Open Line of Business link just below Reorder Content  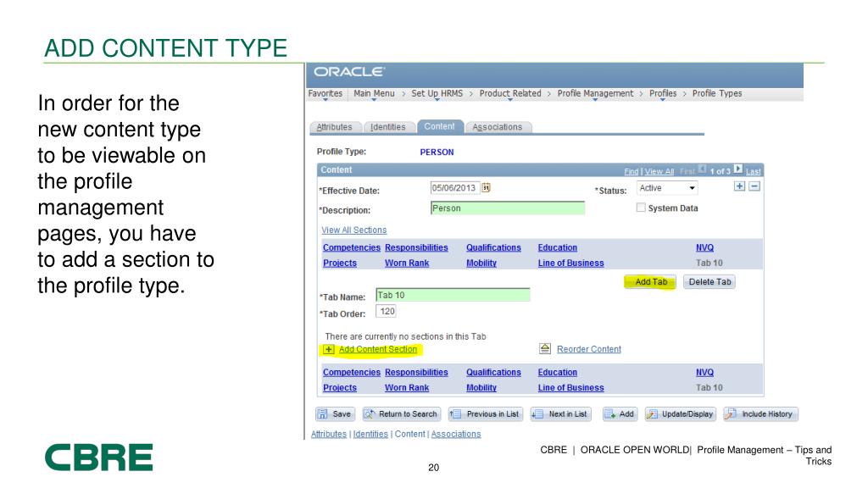click(x=570, y=388)
